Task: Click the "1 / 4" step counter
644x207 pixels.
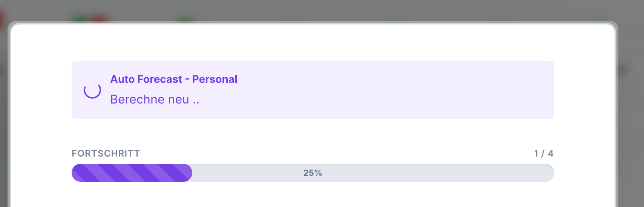Action: pos(543,154)
